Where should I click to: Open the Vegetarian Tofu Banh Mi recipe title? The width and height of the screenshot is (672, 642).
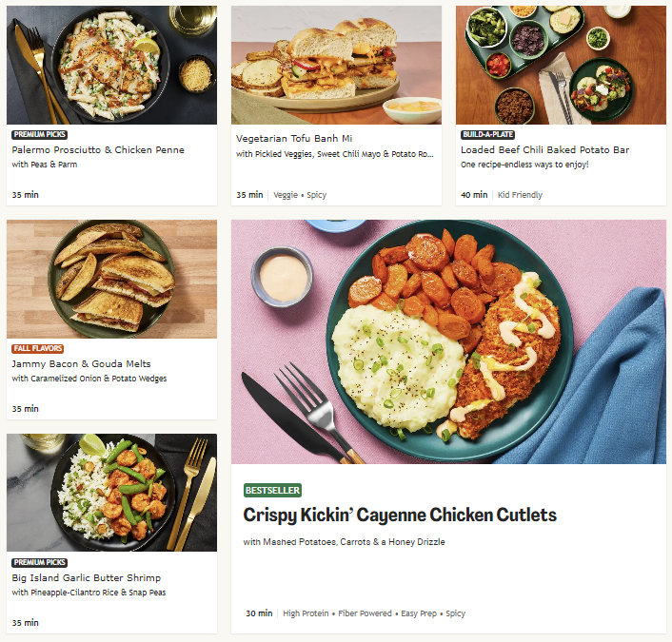point(294,138)
